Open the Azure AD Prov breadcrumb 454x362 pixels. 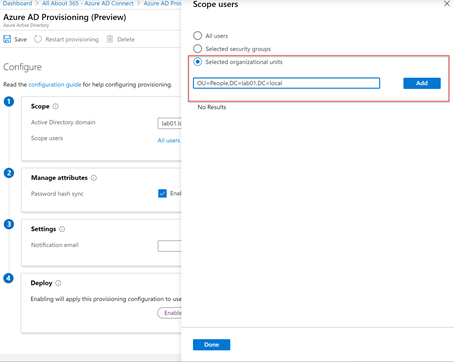coord(162,3)
